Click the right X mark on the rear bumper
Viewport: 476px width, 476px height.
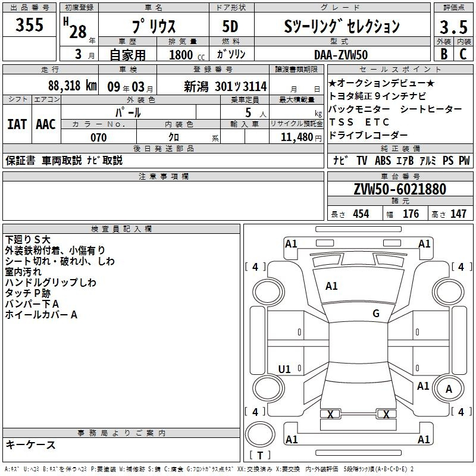point(387,414)
